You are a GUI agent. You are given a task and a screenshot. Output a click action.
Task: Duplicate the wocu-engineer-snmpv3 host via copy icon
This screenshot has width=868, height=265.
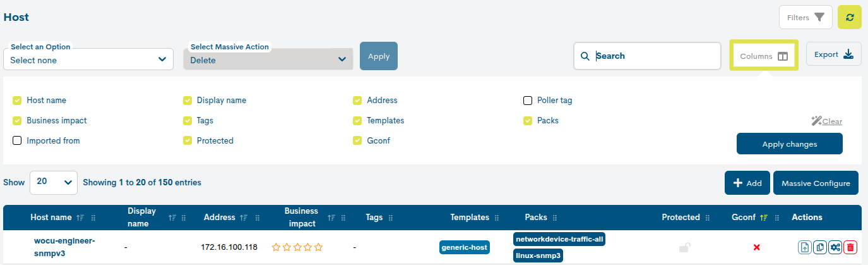pos(820,247)
